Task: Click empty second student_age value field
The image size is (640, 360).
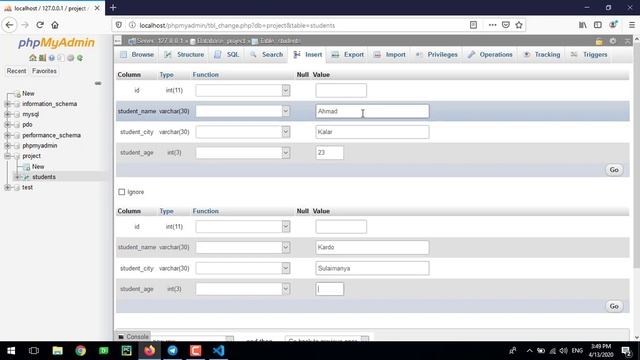Action: [x=330, y=289]
